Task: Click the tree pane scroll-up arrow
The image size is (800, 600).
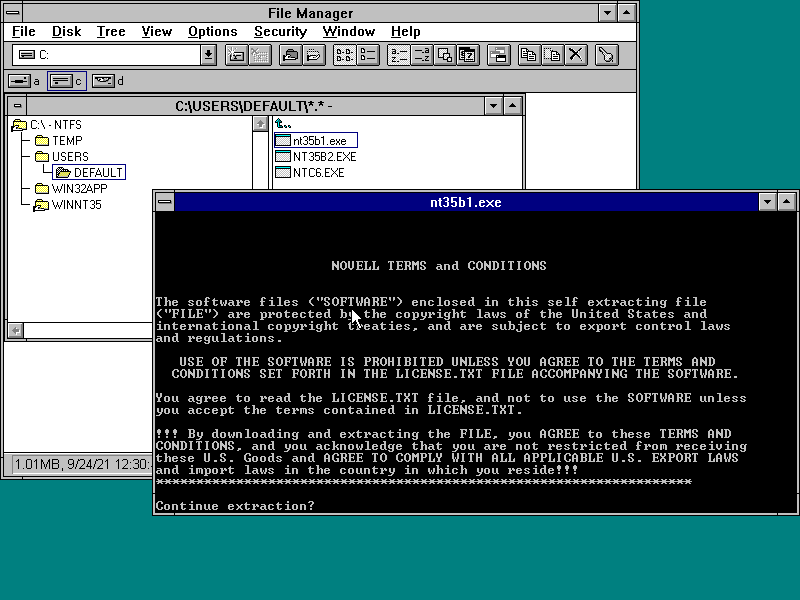Action: [260, 124]
